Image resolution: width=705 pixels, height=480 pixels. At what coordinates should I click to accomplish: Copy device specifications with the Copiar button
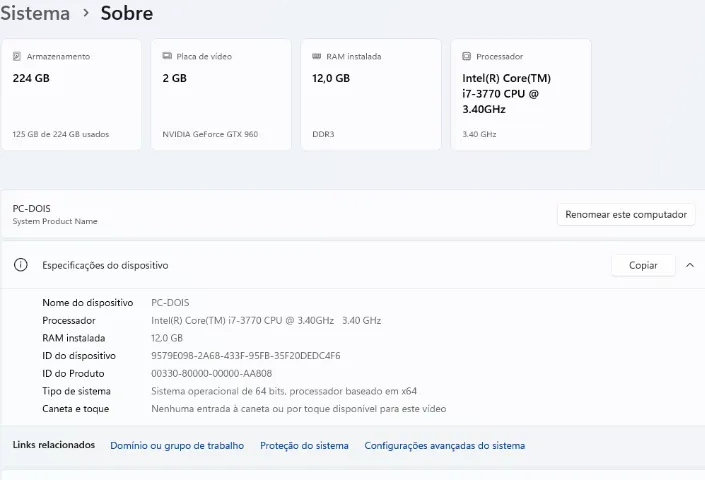[x=643, y=265]
